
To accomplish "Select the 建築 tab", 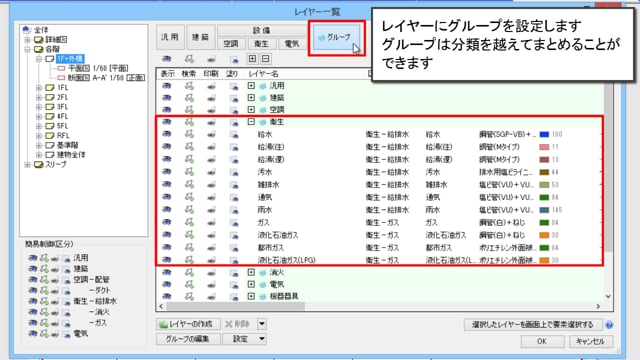I will pyautogui.click(x=200, y=37).
